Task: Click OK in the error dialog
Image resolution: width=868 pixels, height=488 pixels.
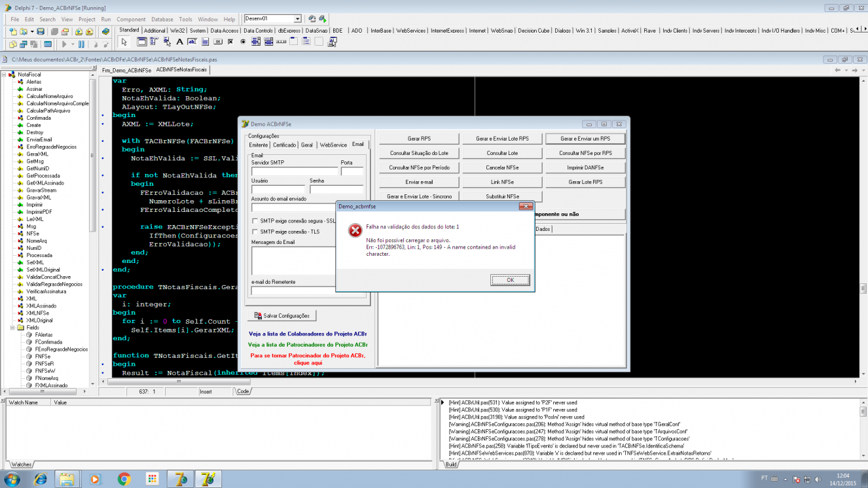Action: tap(511, 280)
